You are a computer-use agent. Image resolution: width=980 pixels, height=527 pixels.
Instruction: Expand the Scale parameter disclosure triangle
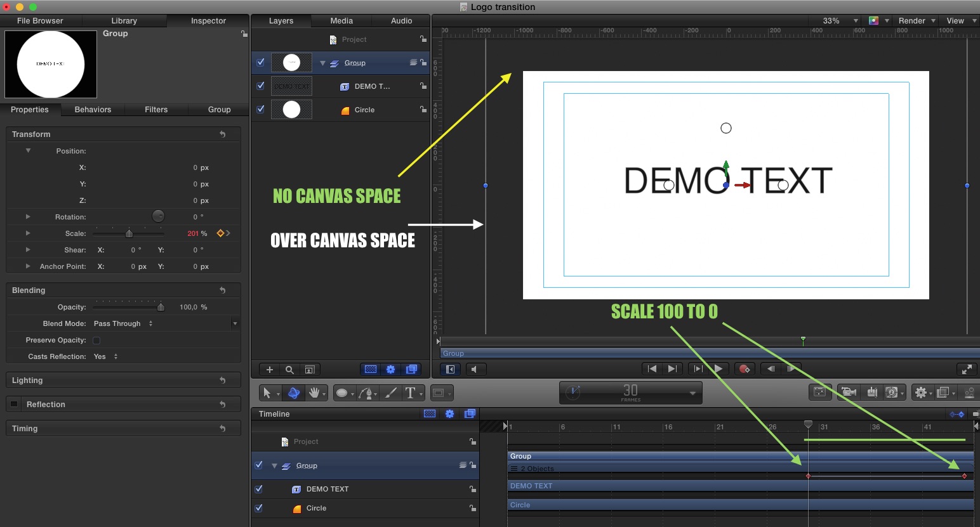(x=28, y=233)
